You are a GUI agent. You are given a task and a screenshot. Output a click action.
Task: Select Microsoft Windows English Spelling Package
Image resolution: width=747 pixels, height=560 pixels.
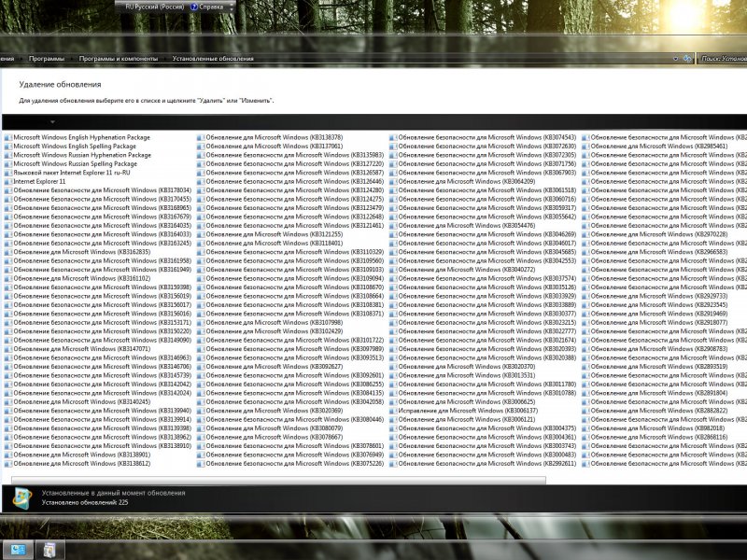pyautogui.click(x=75, y=147)
